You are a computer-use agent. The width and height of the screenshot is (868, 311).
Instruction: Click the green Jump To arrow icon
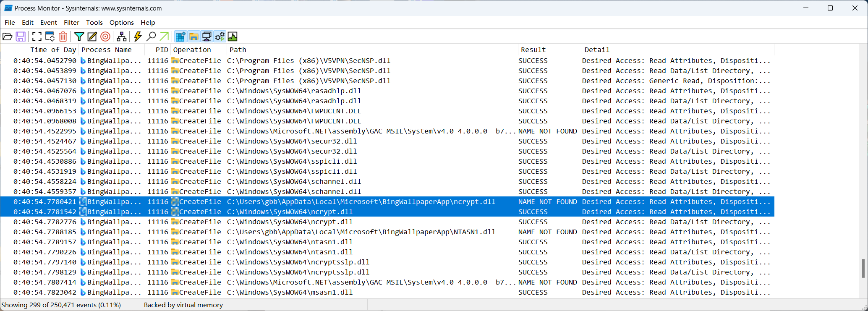164,37
